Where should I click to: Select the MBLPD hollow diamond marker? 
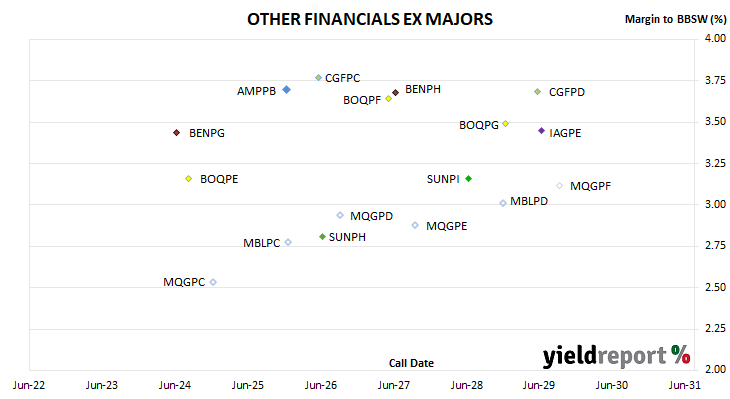coord(503,203)
